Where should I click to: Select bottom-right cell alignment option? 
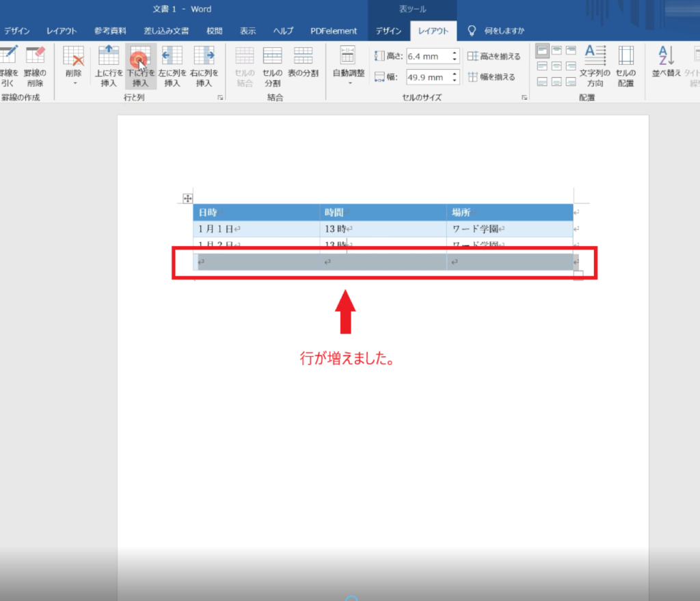pyautogui.click(x=572, y=82)
